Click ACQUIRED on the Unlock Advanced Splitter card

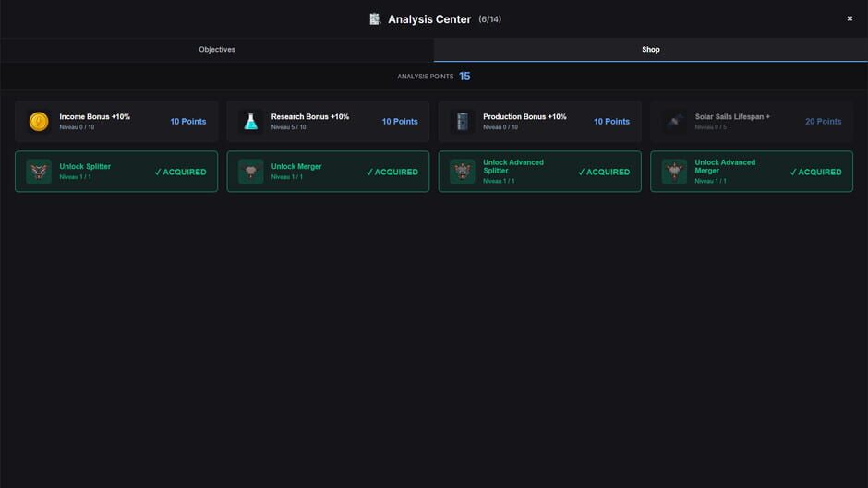click(x=604, y=173)
